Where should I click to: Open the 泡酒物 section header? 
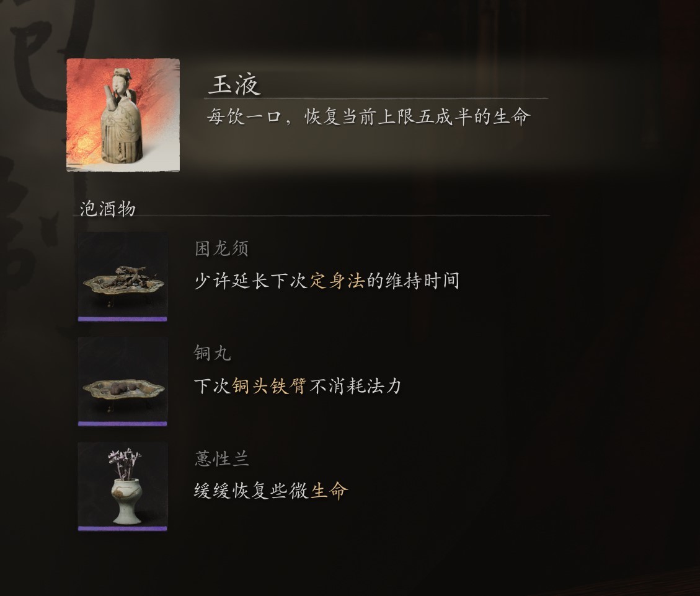[x=108, y=209]
